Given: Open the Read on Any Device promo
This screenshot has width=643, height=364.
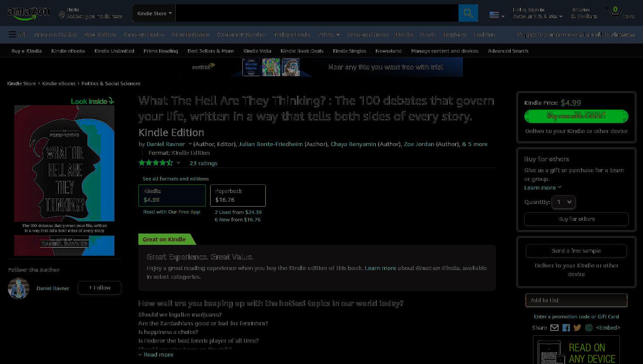Looking at the screenshot, I should pyautogui.click(x=576, y=350).
